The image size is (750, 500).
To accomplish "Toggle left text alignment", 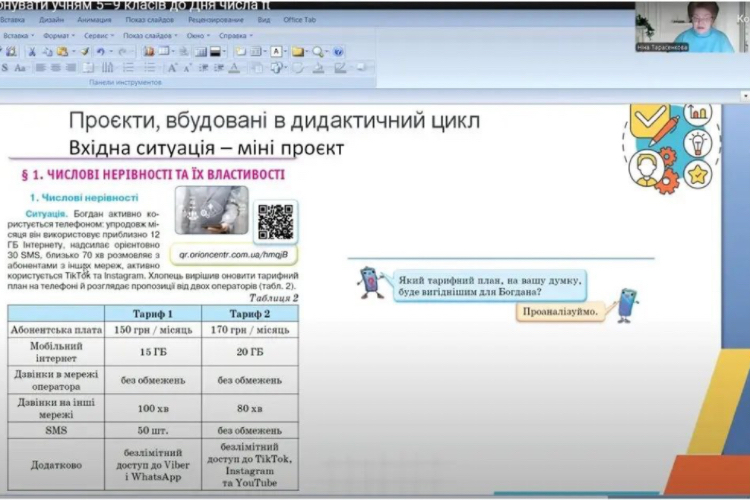I will click(x=41, y=68).
